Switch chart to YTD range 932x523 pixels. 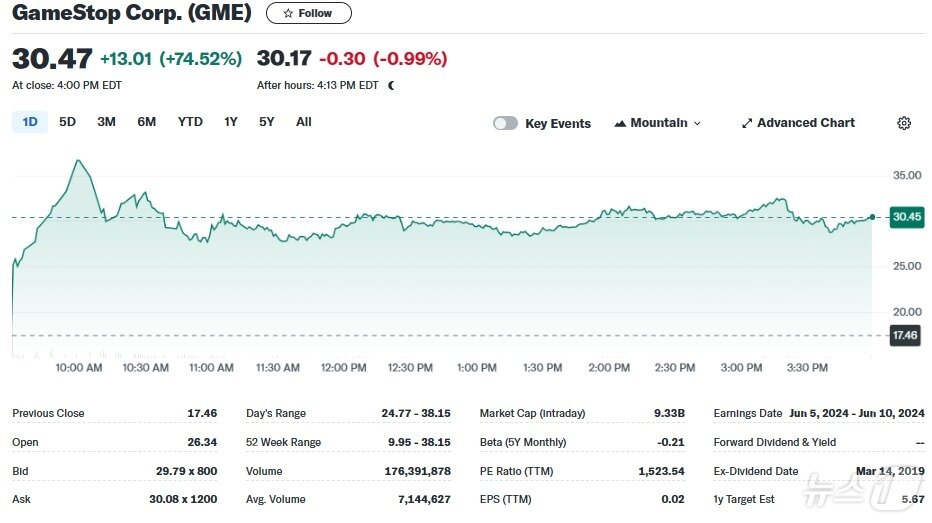pos(190,122)
